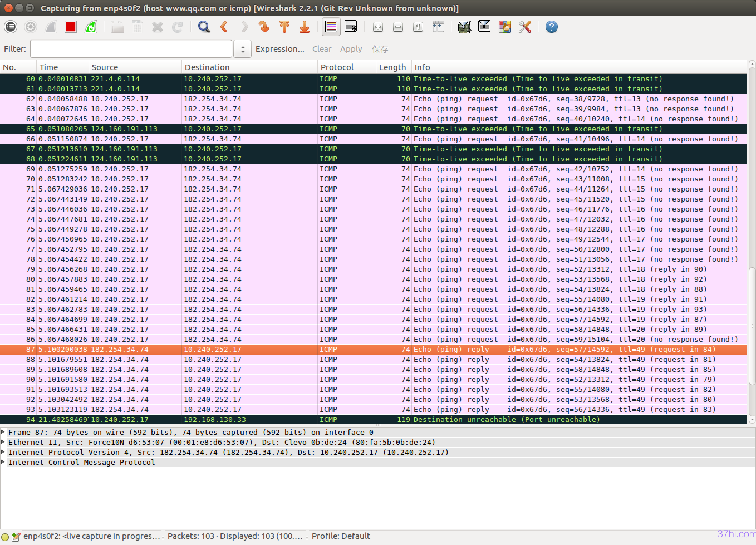Click the zoom in toolbar icon

[378, 27]
